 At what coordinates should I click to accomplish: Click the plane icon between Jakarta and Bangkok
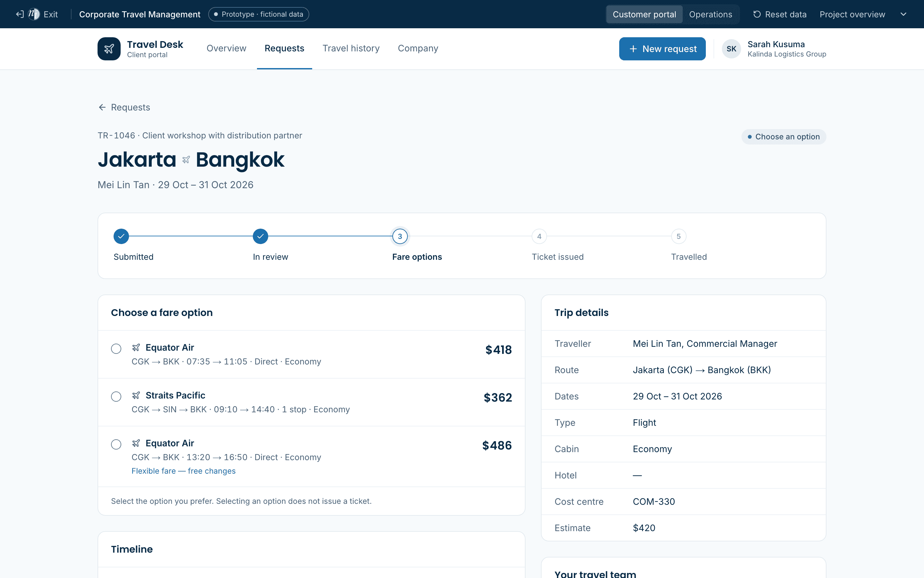click(x=186, y=160)
